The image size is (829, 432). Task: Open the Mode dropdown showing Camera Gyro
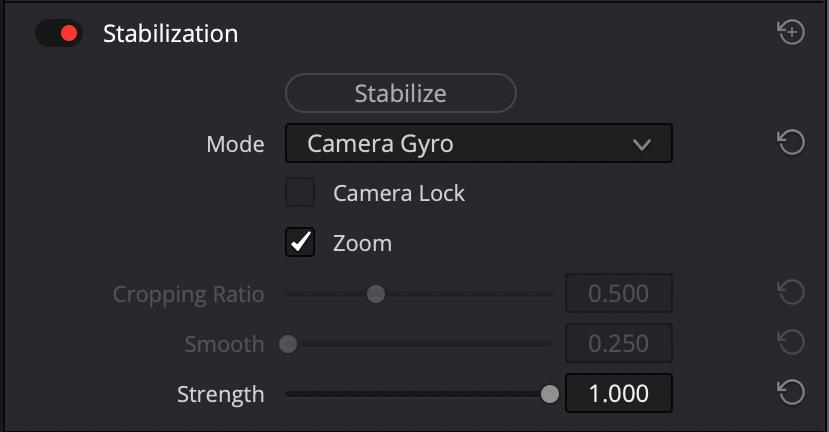tap(478, 143)
